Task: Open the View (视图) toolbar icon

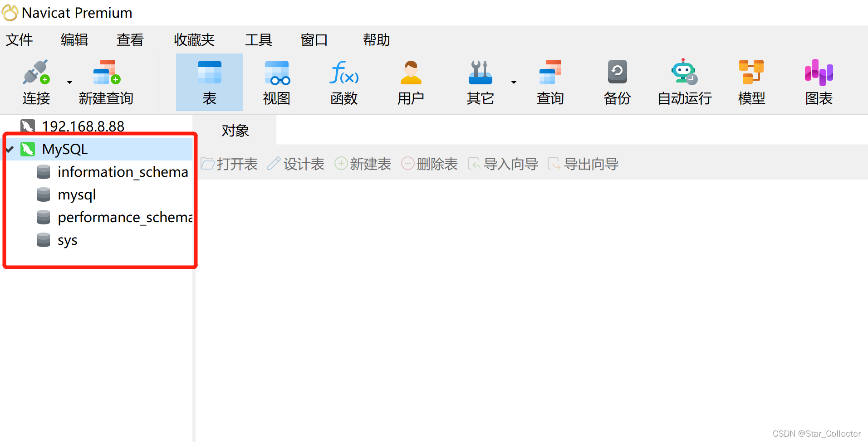Action: pos(277,73)
